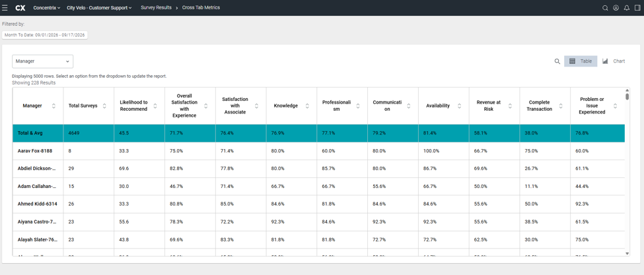Click Total & Avg Likelihood value 45.5
This screenshot has width=644, height=275.
point(124,133)
